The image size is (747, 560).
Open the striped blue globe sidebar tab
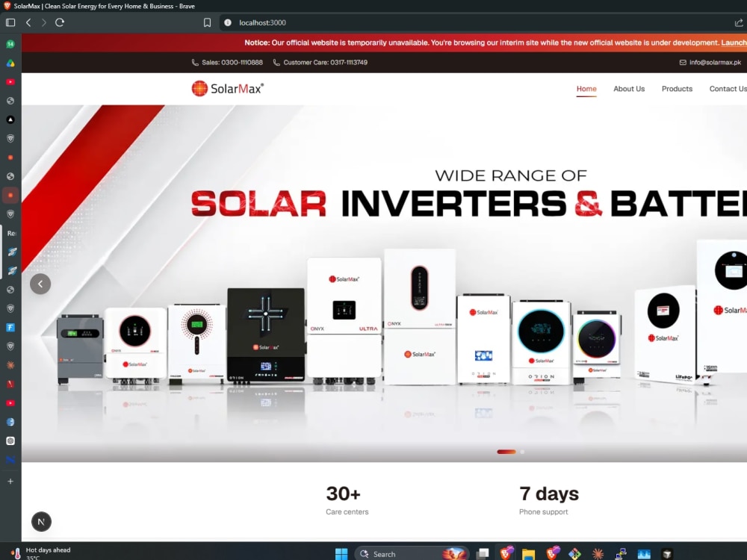(10, 422)
